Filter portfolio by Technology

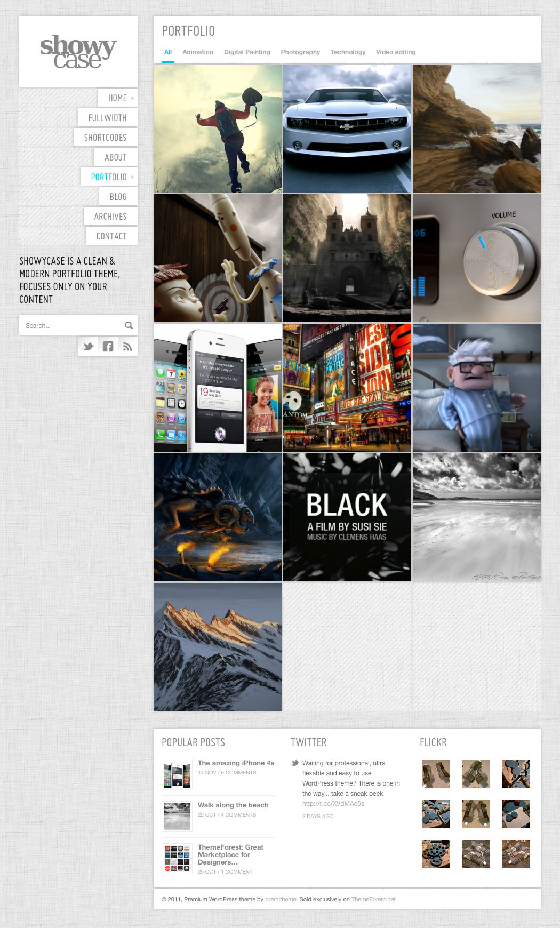click(348, 52)
